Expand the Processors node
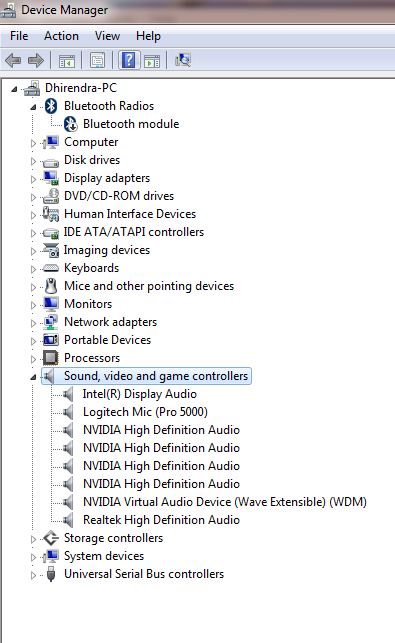 point(33,359)
